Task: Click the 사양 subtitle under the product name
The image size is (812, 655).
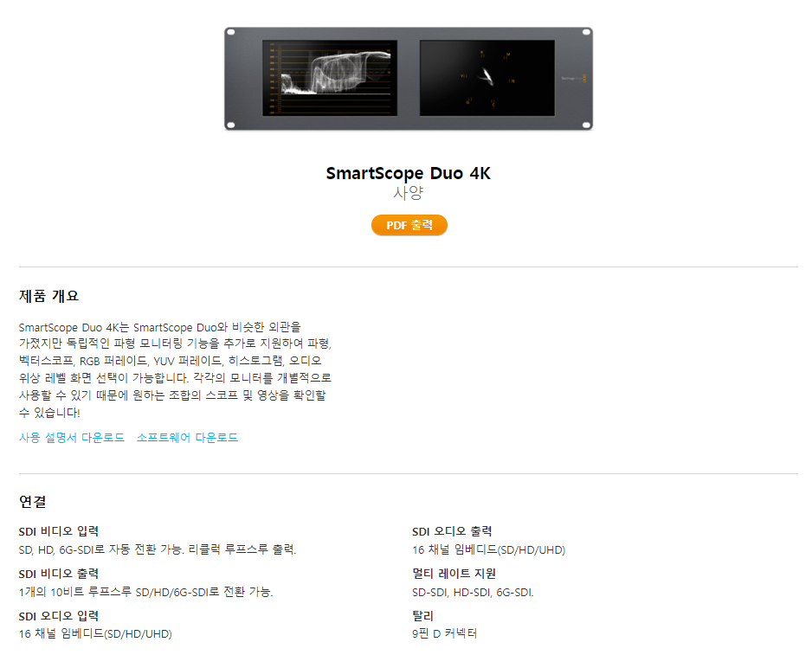Action: 409,193
